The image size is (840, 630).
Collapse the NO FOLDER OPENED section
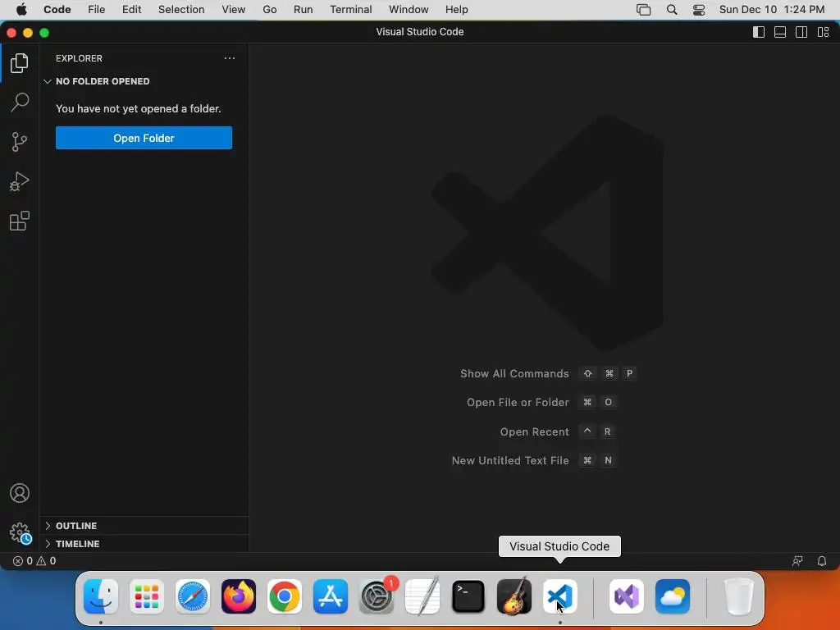pyautogui.click(x=144, y=81)
